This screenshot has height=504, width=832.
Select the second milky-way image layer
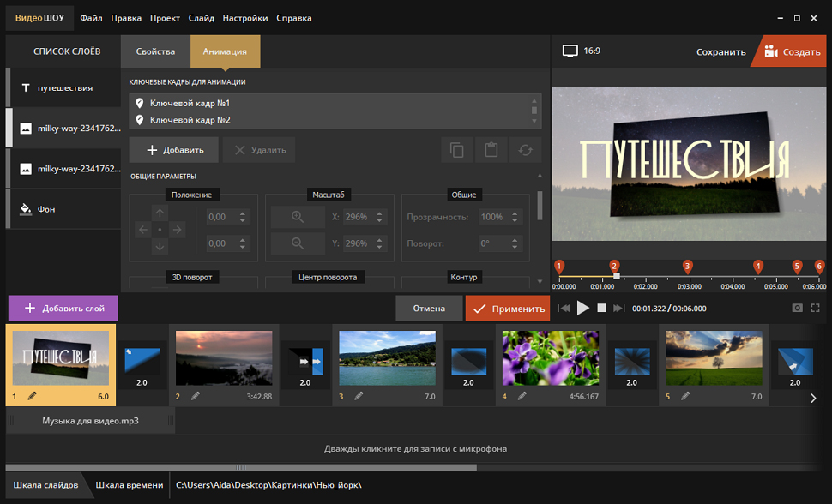pyautogui.click(x=63, y=169)
